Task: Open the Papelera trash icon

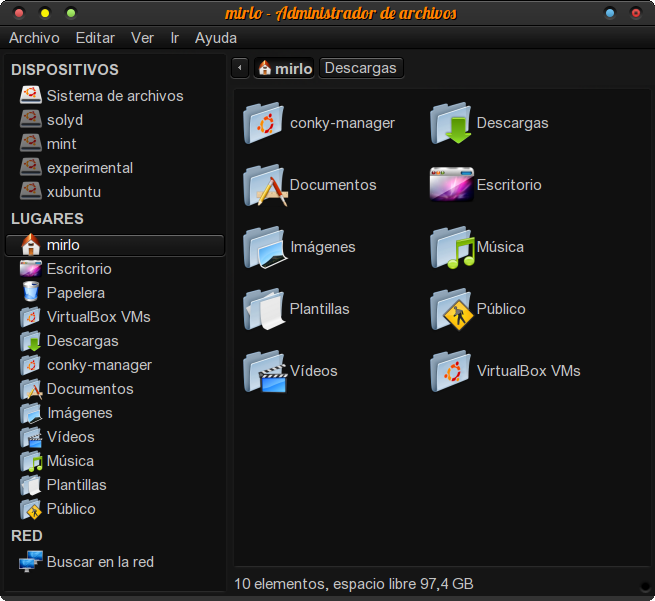Action: (31, 292)
